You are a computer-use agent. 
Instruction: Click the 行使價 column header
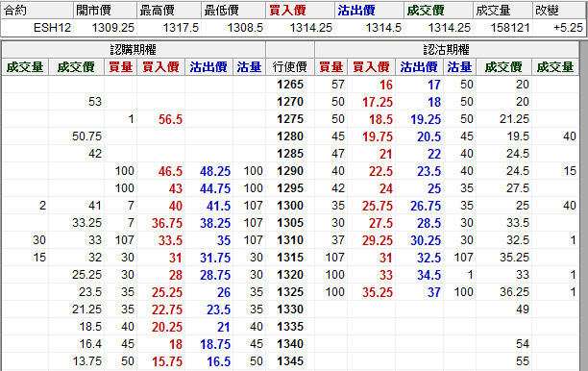point(290,67)
